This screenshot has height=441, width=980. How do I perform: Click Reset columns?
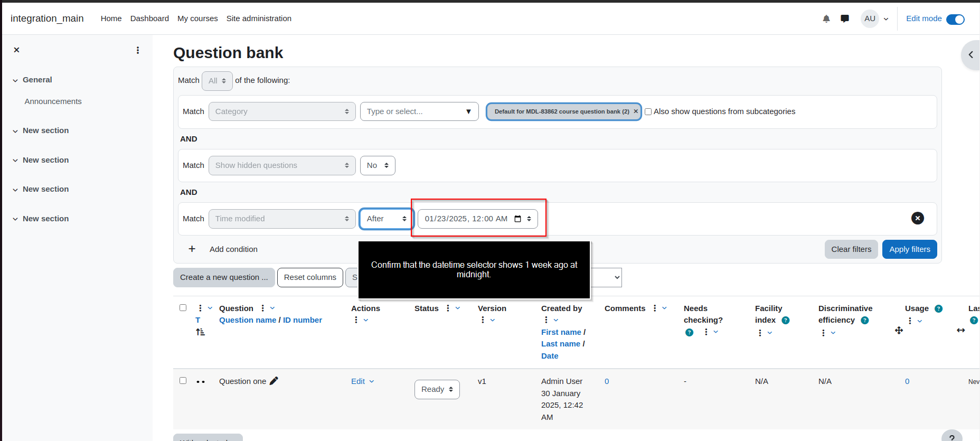pyautogui.click(x=310, y=277)
